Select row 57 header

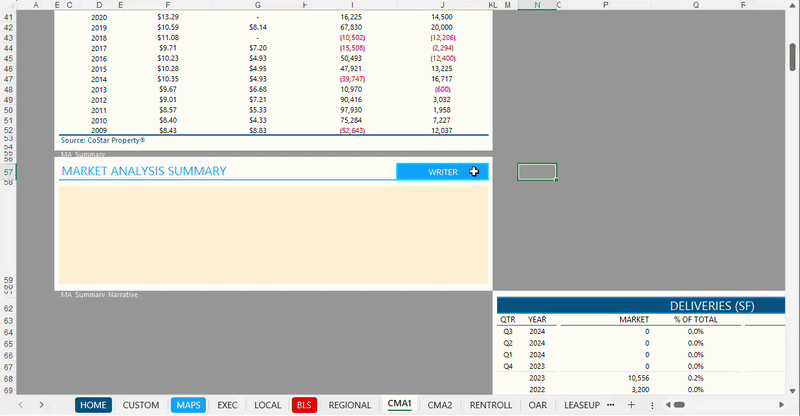pos(9,172)
